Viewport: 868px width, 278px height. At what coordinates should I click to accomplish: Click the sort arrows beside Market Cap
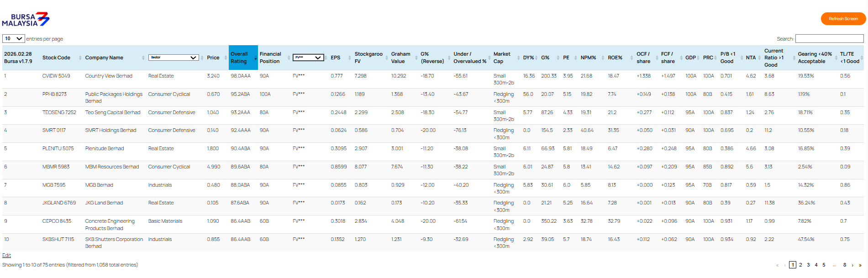518,58
